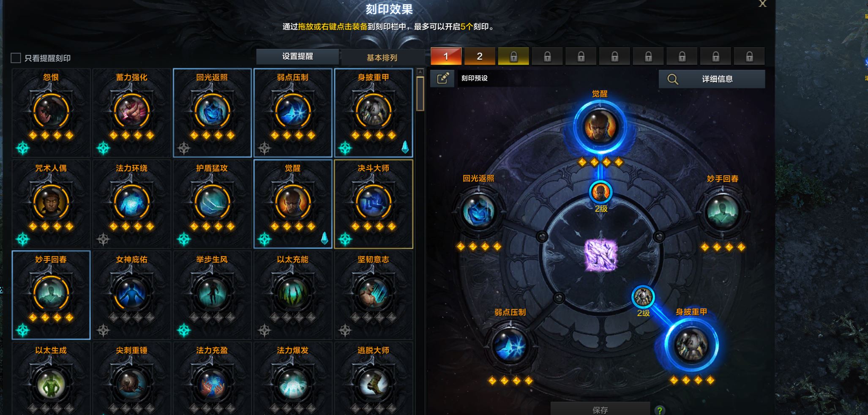868x415 pixels.
Task: Click the green help question mark icon
Action: coord(659,410)
